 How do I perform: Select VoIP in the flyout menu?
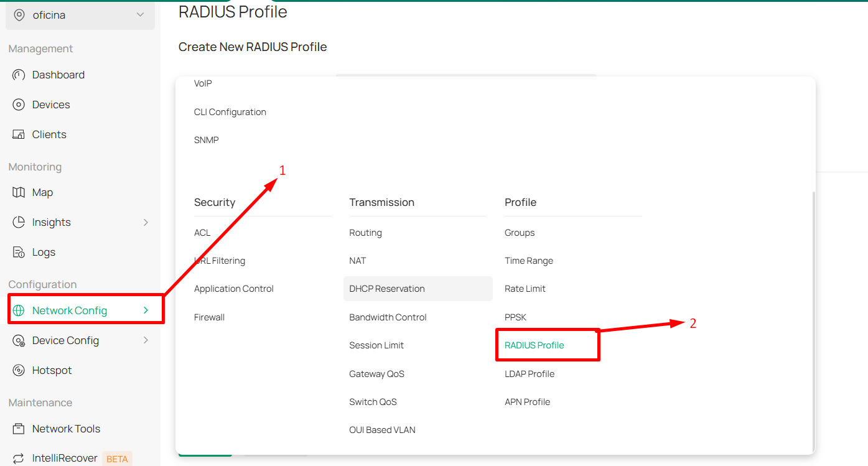pyautogui.click(x=203, y=83)
